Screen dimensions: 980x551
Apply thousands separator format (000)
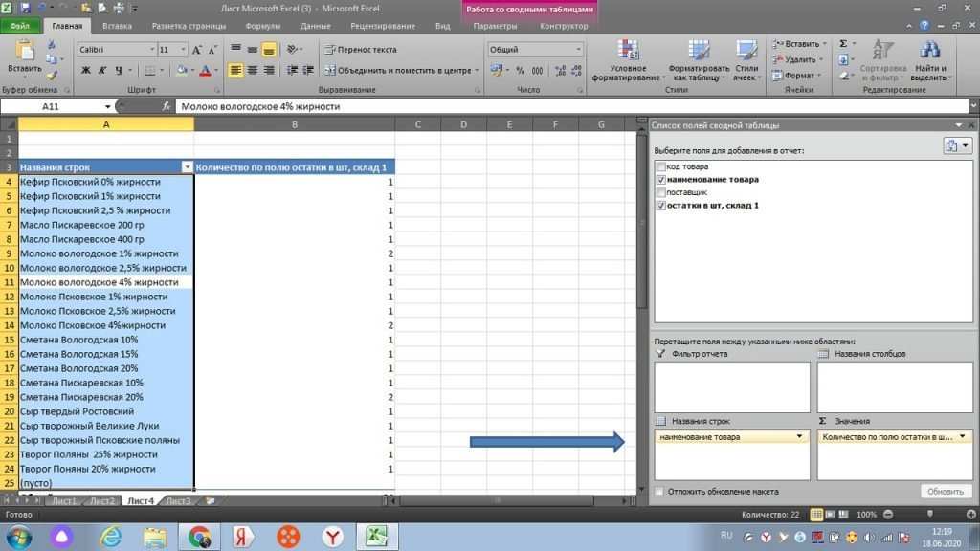click(x=537, y=71)
